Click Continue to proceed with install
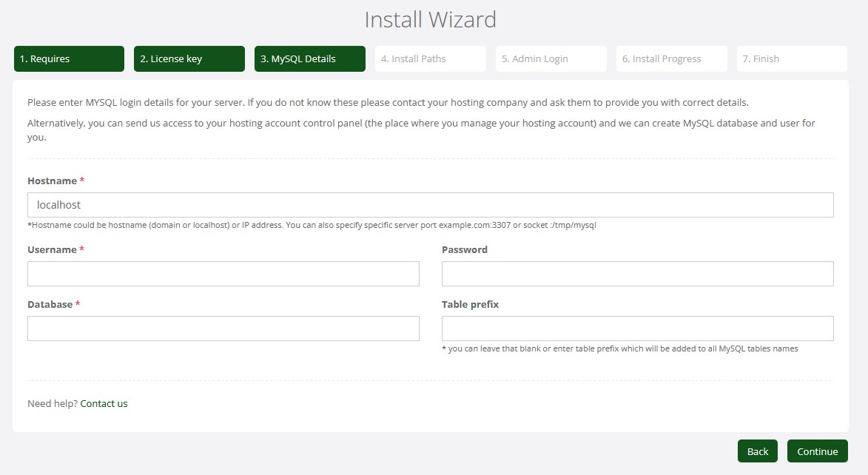Image resolution: width=868 pixels, height=475 pixels. coord(817,451)
